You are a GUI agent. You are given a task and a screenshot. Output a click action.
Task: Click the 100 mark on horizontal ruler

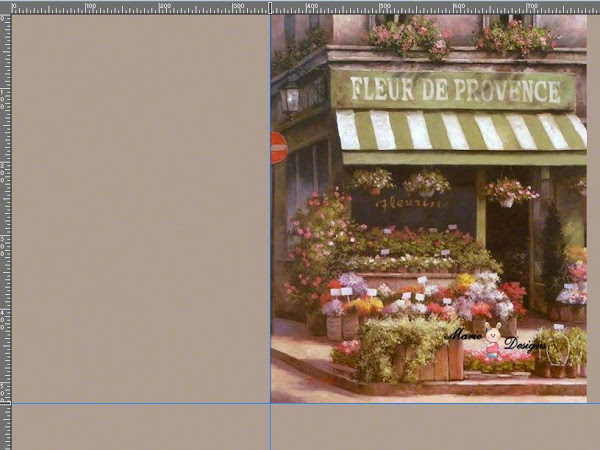(x=91, y=6)
